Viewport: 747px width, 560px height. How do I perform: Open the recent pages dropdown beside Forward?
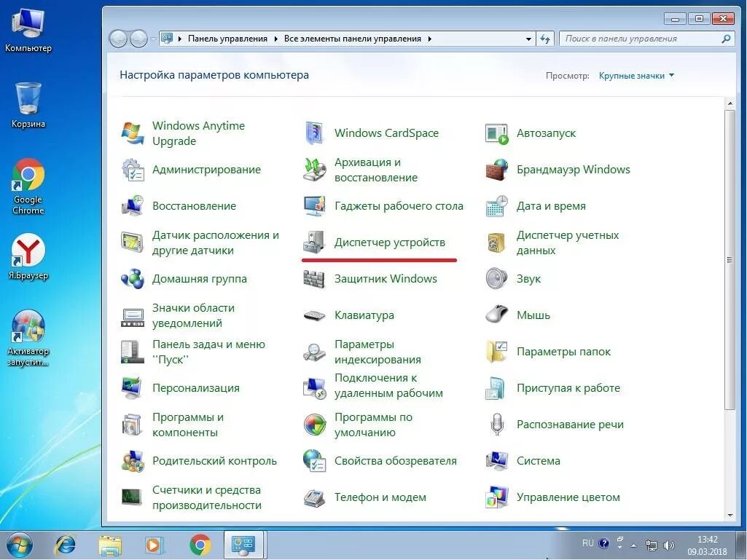coord(153,39)
